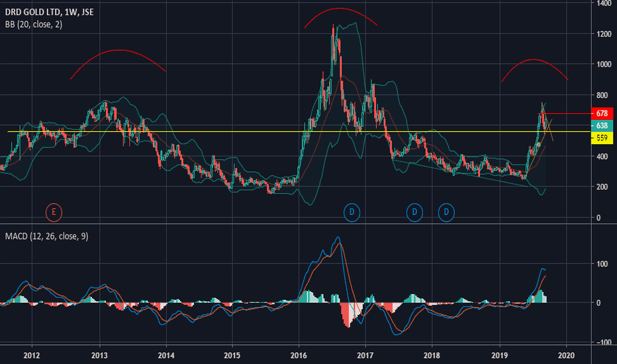Click the earnings E marker in 2012
Image resolution: width=617 pixels, height=364 pixels.
click(54, 212)
